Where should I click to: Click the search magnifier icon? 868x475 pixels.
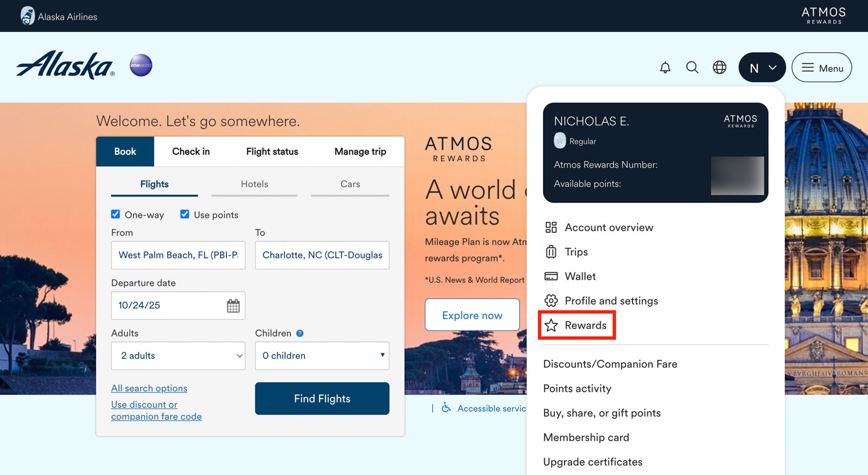[x=692, y=67]
